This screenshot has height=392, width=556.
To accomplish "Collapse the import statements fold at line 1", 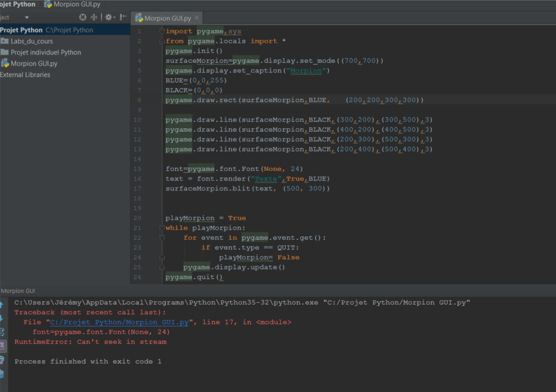I will point(161,31).
